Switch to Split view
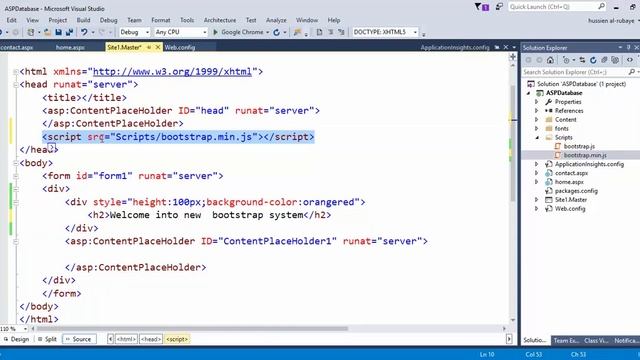The image size is (640, 360). [47, 339]
